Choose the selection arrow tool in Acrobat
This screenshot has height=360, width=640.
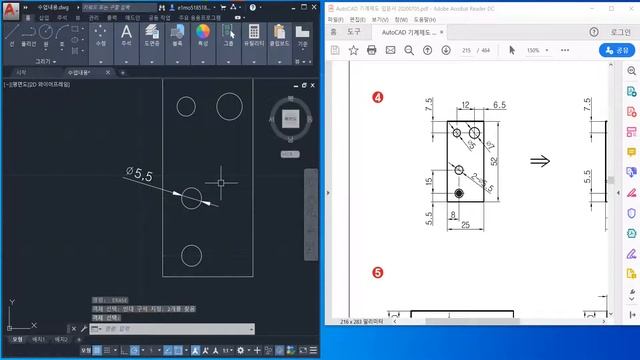[x=512, y=50]
